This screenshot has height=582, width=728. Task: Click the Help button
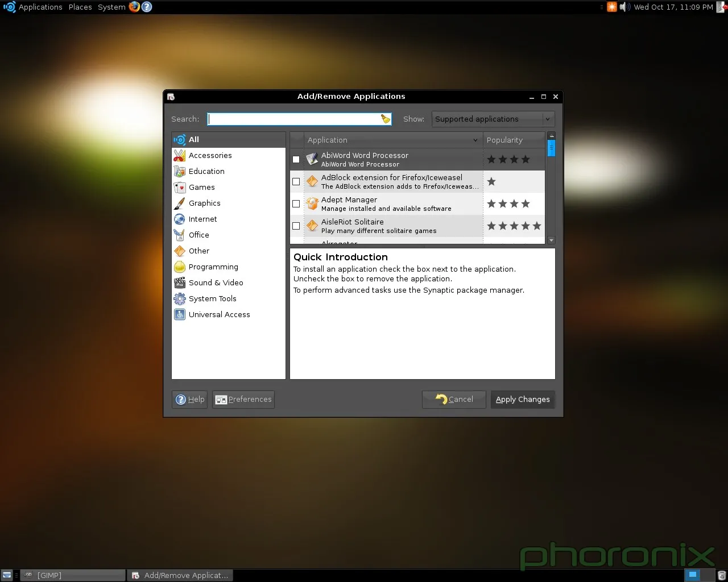pyautogui.click(x=190, y=400)
